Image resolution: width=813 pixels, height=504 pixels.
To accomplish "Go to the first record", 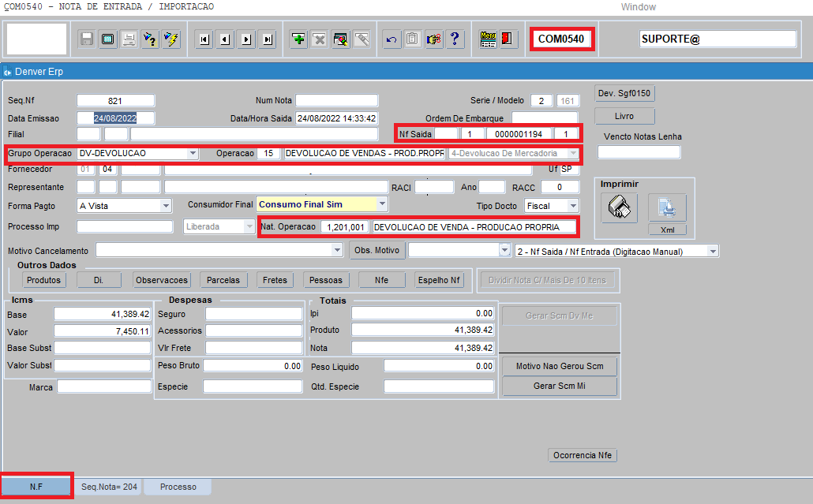I will (x=204, y=39).
